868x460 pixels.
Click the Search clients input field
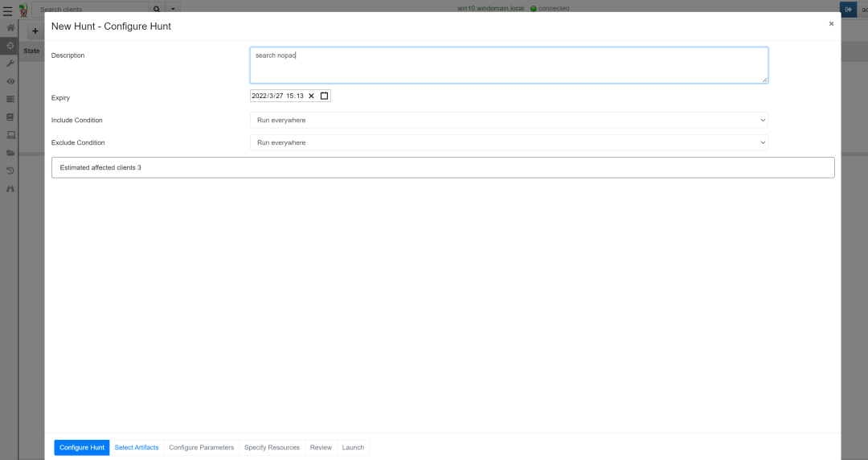coord(91,9)
